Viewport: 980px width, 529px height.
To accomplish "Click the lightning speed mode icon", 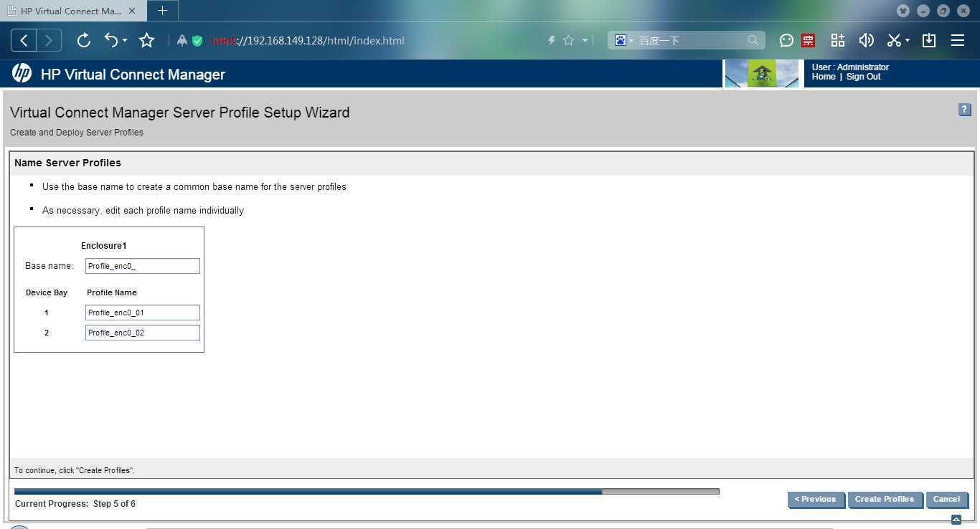I will [552, 41].
